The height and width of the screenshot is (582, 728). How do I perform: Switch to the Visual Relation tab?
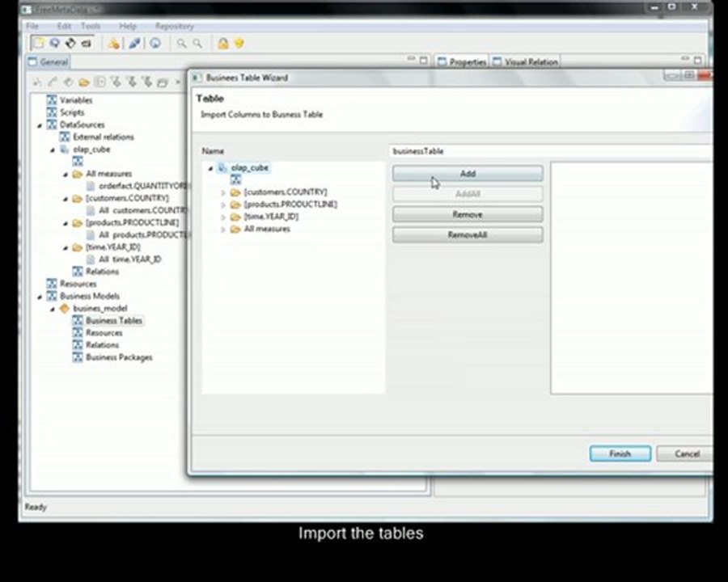click(x=526, y=61)
